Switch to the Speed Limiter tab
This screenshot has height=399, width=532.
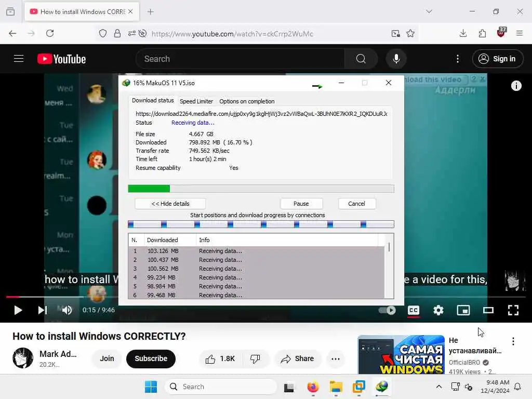point(196,101)
